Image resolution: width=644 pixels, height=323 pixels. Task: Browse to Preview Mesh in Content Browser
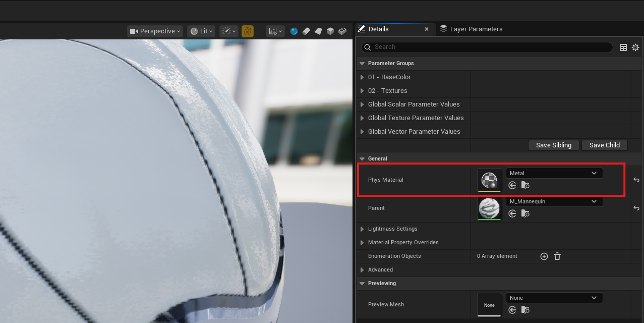[x=525, y=310]
